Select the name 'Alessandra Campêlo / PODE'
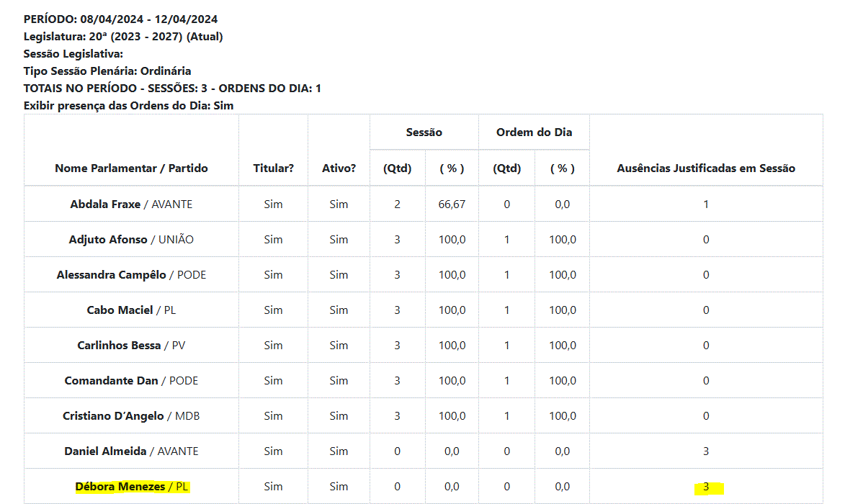 click(132, 274)
